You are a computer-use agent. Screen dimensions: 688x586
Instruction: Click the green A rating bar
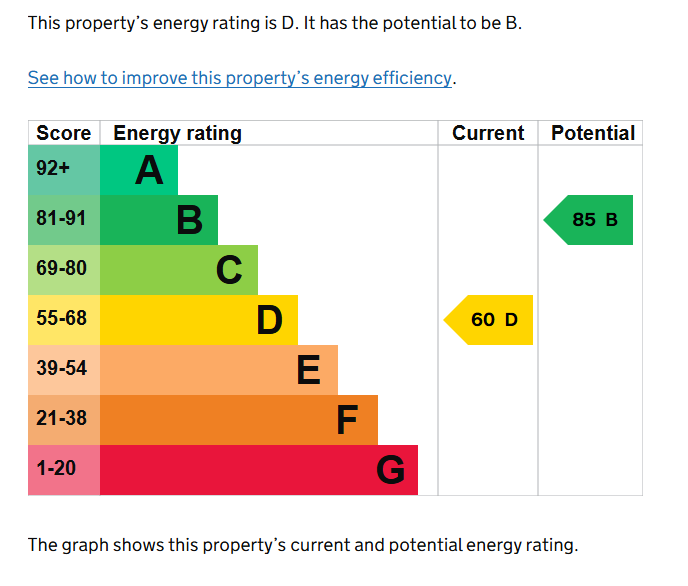click(139, 170)
